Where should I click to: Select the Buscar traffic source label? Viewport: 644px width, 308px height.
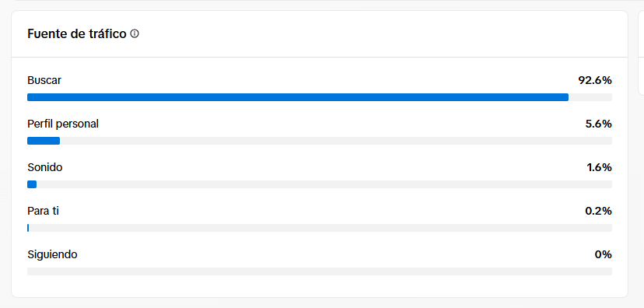(x=44, y=80)
